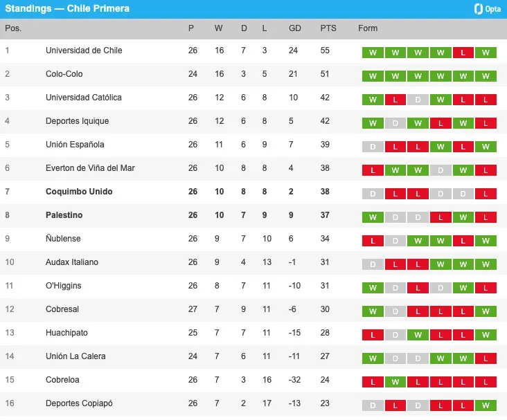This screenshot has height=420, width=507.
Task: Select the Huachipato row name
Action: coord(66,333)
